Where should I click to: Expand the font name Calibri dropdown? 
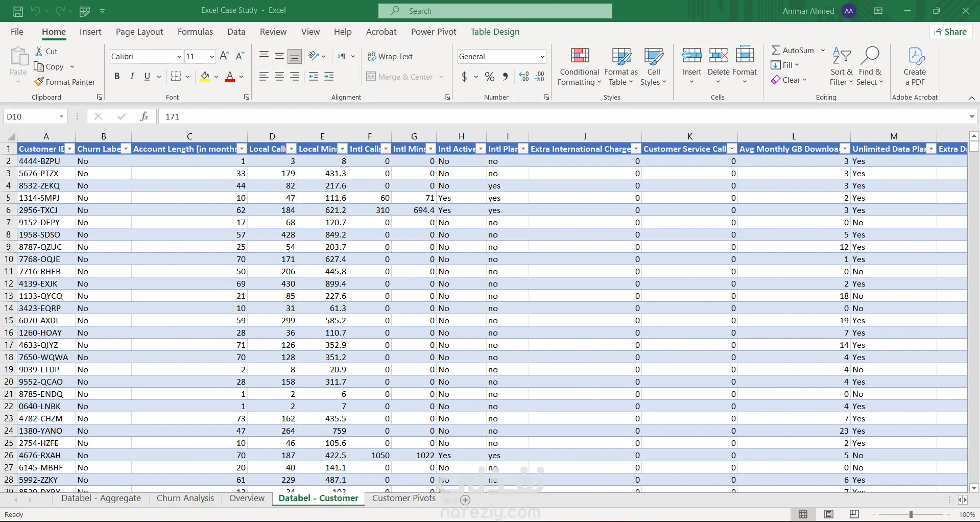point(179,56)
